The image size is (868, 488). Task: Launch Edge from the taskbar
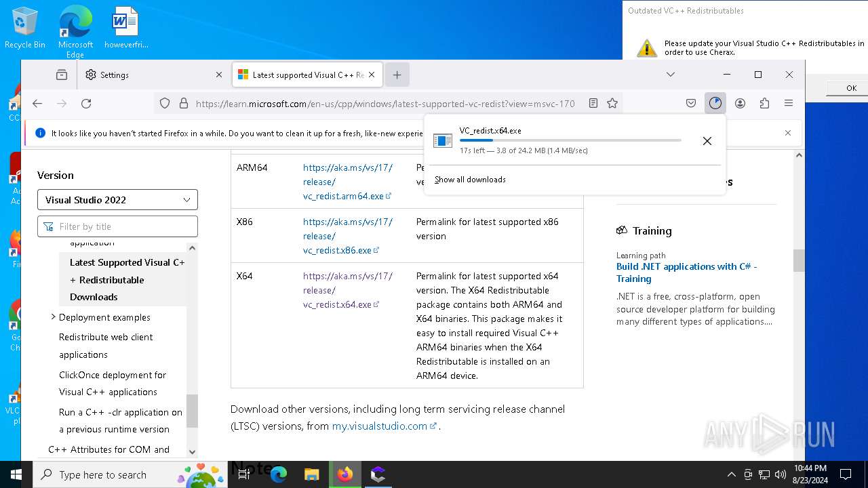pyautogui.click(x=279, y=474)
